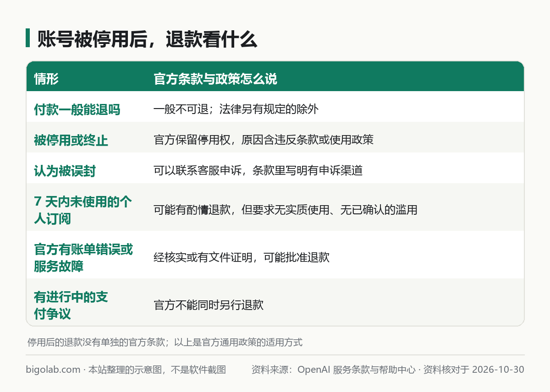Click the column header 情形
This screenshot has height=392, width=550.
[x=46, y=79]
